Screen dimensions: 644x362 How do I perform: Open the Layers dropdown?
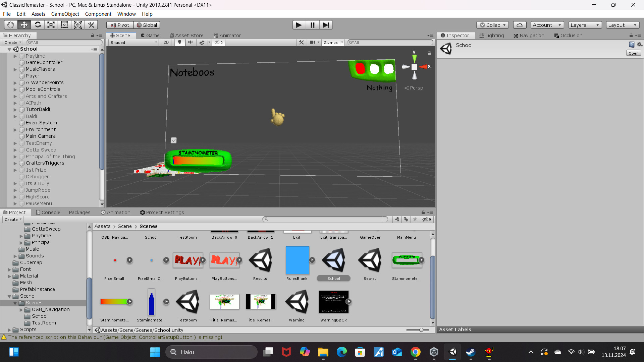tap(584, 25)
